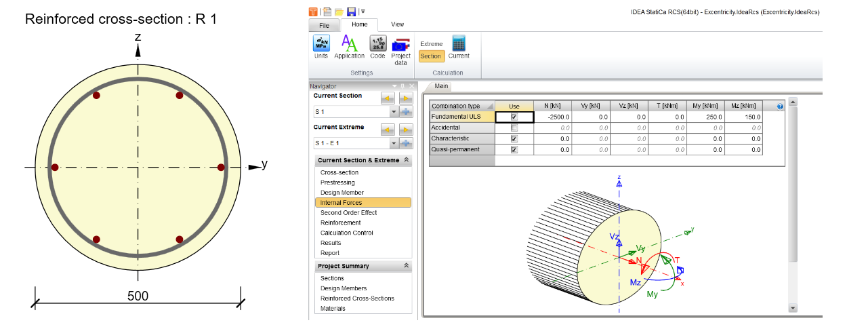This screenshot has width=868, height=329.
Task: Select the Section calculation button
Action: 430,56
